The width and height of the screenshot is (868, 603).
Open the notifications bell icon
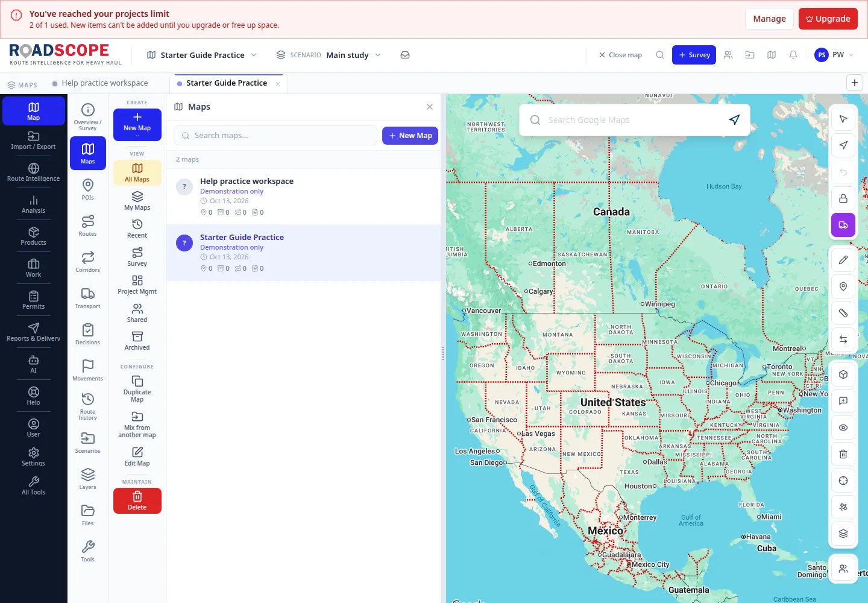tap(793, 55)
